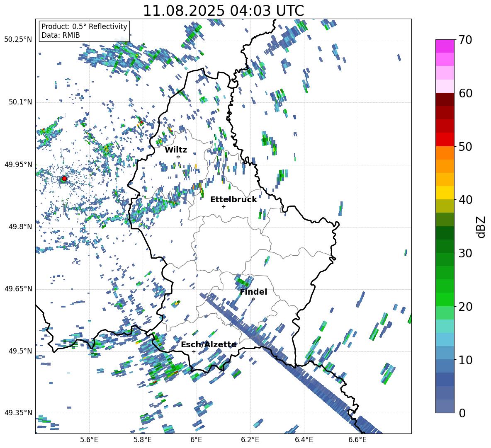Click the 30 dBZ colorbar tick label
This screenshot has width=491, height=448.
click(465, 253)
